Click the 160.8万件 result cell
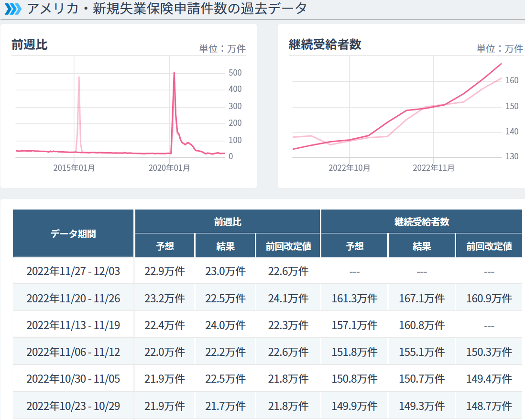Viewport: 525px width, 420px height. (x=422, y=325)
